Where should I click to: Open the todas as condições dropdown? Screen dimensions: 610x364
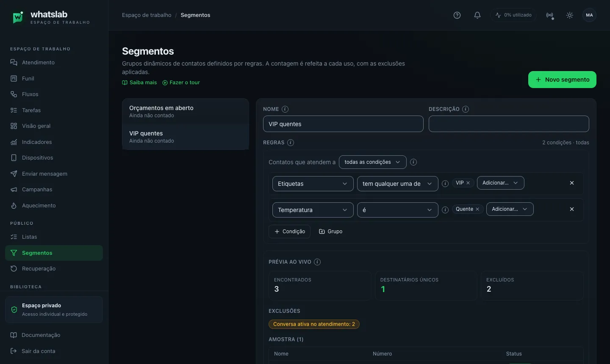[x=373, y=162]
